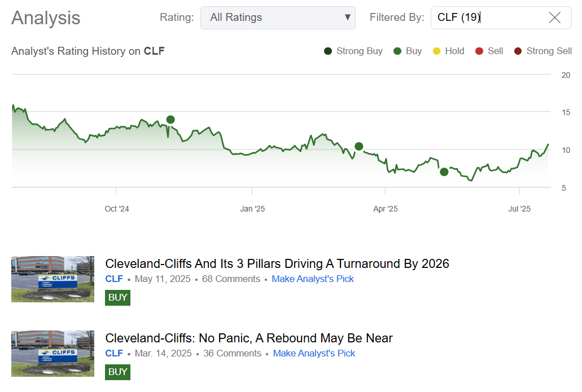Image resolution: width=582 pixels, height=392 pixels.
Task: Click the BUY badge on the first article
Action: click(117, 297)
